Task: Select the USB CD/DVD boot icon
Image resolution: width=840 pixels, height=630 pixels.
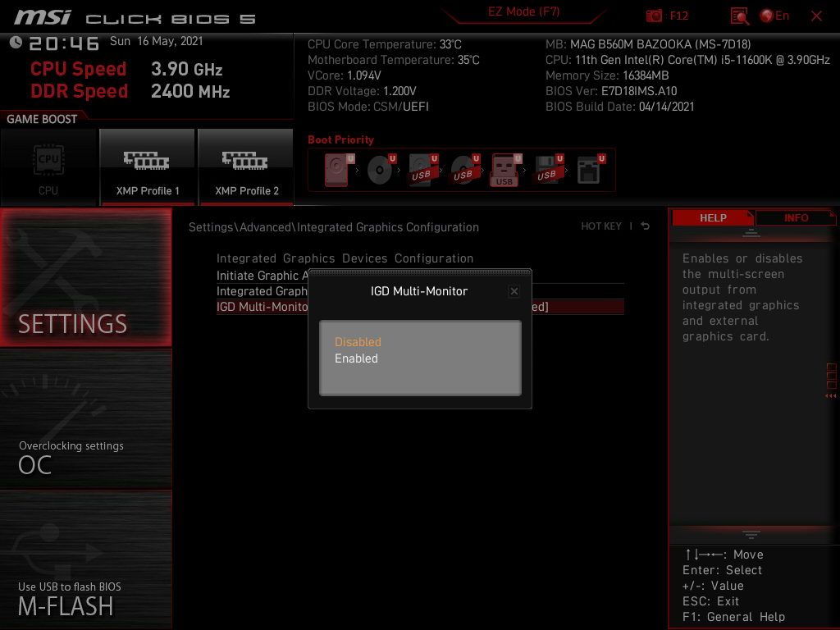Action: click(x=464, y=170)
